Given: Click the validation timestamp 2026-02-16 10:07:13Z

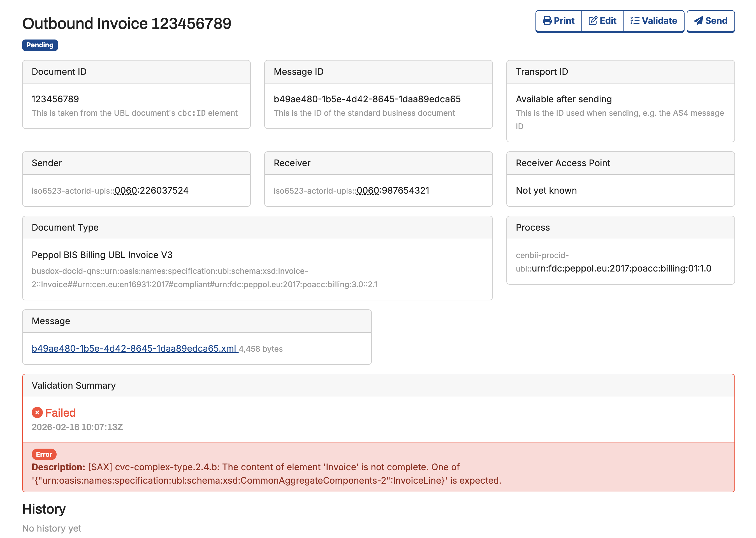Looking at the screenshot, I should (x=77, y=427).
